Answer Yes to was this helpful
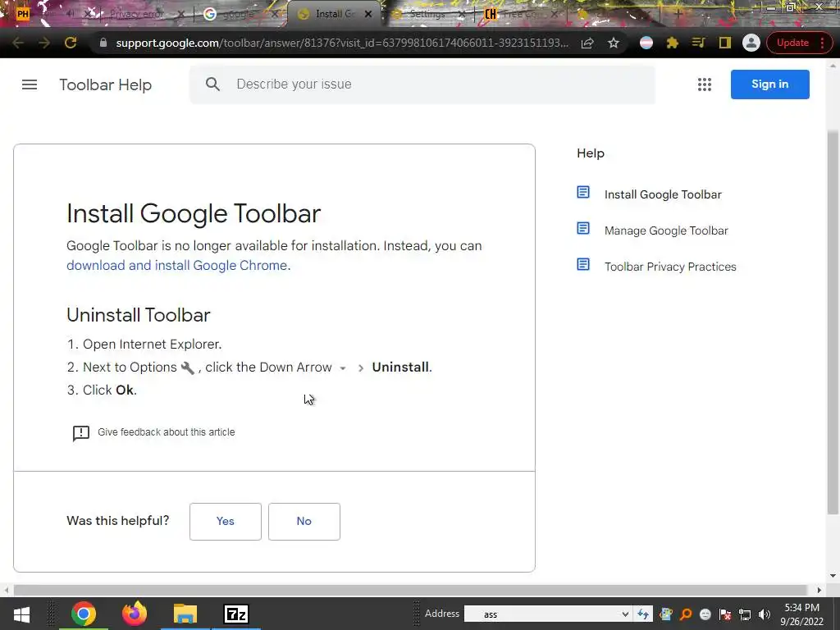 pyautogui.click(x=225, y=521)
